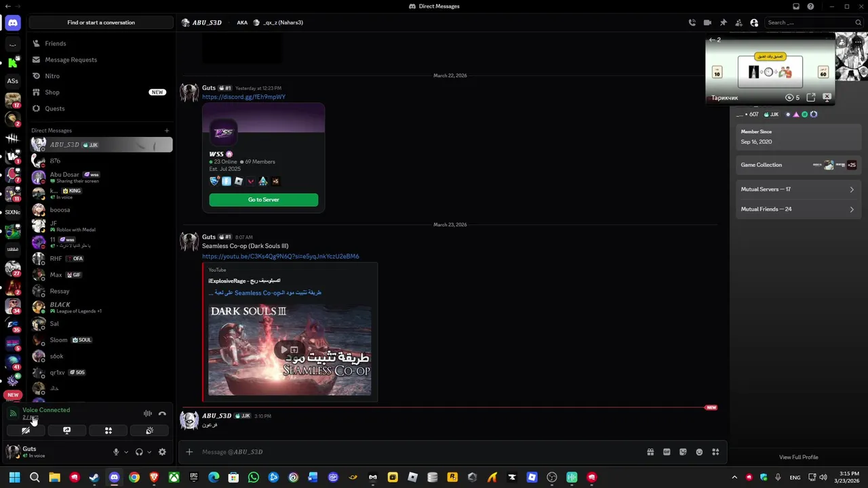868x488 pixels.
Task: Open the apps launcher in message bar
Action: click(715, 452)
